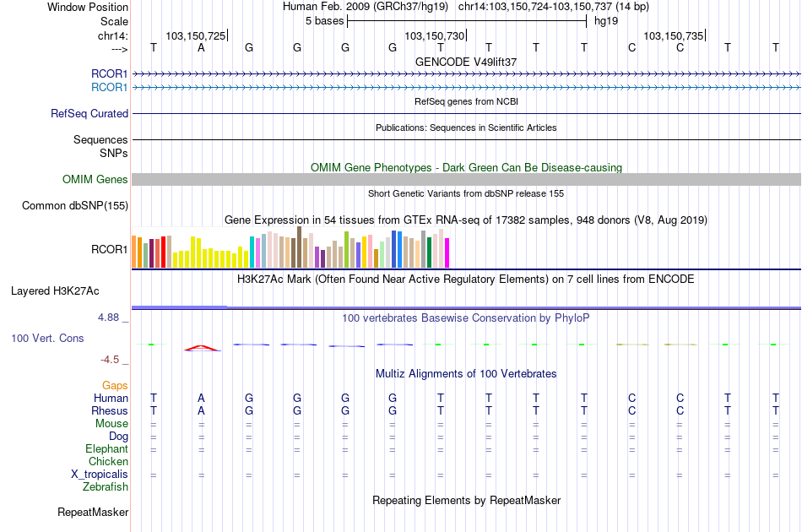Open the OMIM Genes track label
The image size is (802, 532).
click(95, 180)
